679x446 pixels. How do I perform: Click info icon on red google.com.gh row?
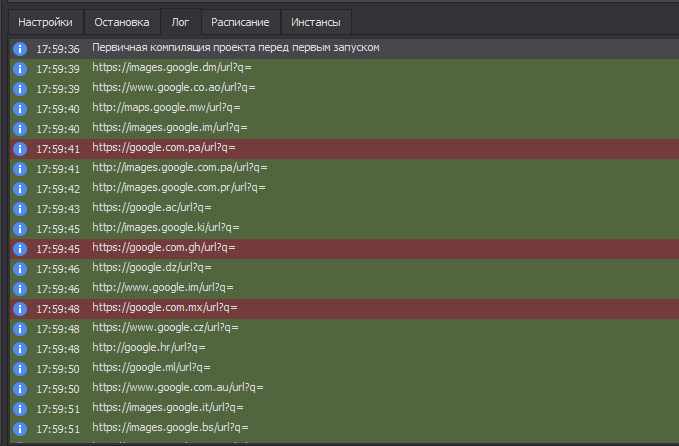tap(19, 248)
